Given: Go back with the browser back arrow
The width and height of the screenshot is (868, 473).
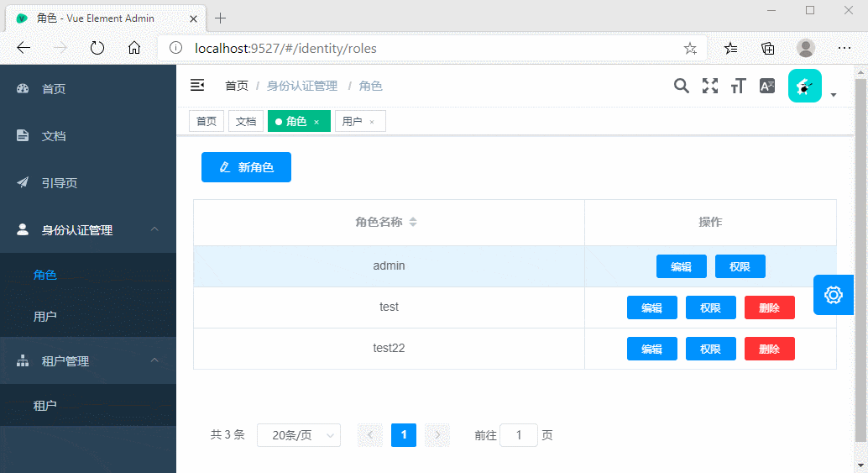Looking at the screenshot, I should pyautogui.click(x=24, y=48).
